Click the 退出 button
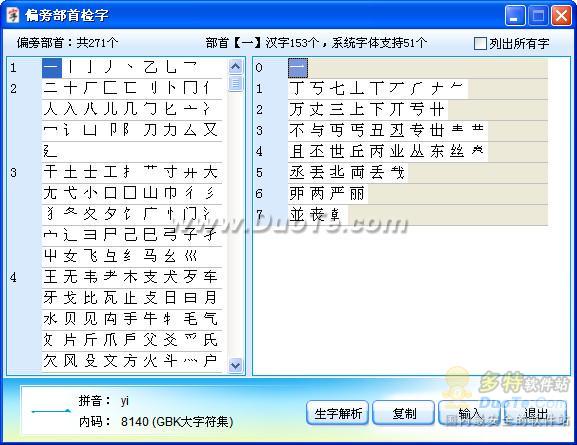This screenshot has height=445, width=577. [535, 413]
